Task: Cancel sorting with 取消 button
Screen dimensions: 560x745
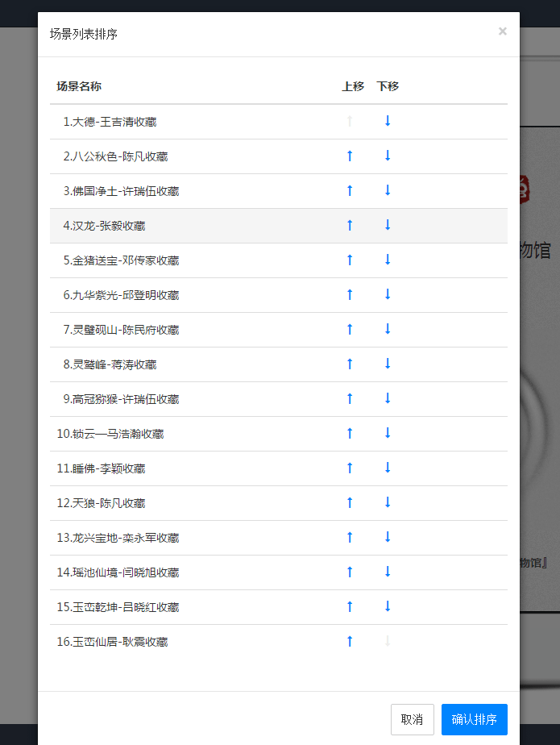Action: (412, 719)
